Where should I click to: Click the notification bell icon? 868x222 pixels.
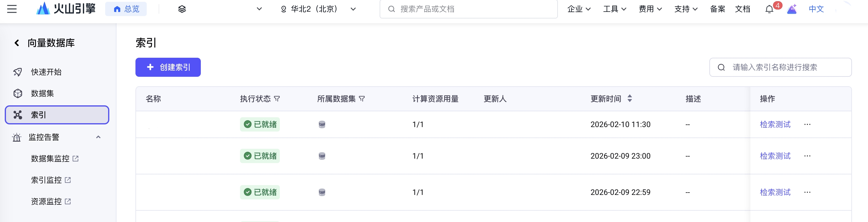click(769, 9)
